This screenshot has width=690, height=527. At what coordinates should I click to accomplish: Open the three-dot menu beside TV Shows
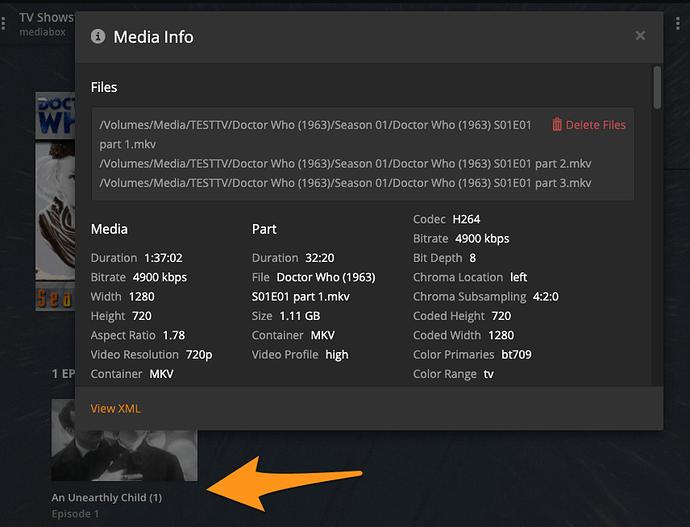click(4, 23)
